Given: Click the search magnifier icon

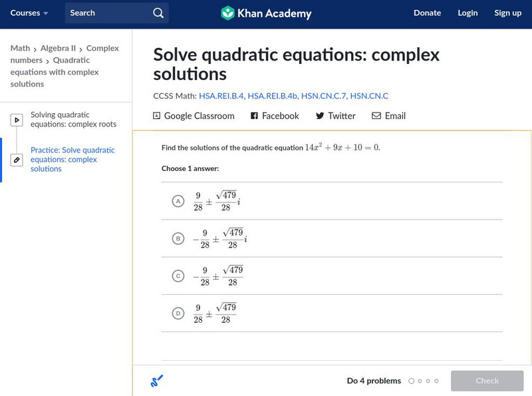Looking at the screenshot, I should pos(158,13).
